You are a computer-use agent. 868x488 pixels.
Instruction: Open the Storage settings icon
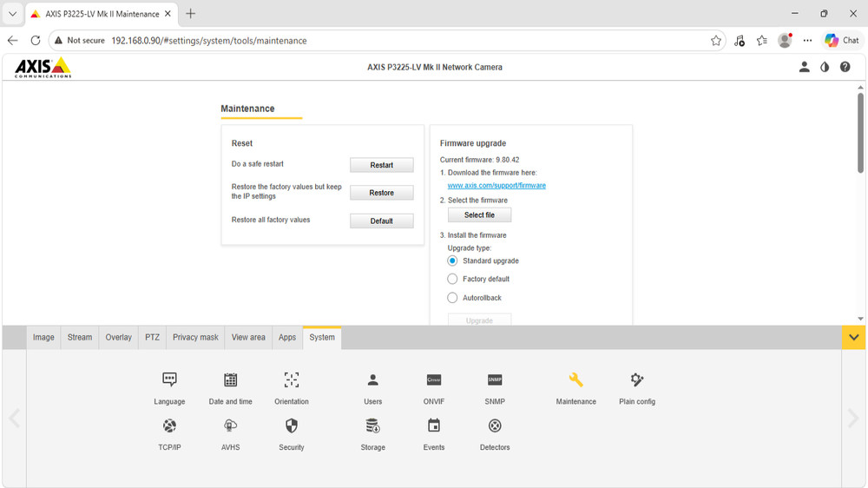tap(372, 426)
